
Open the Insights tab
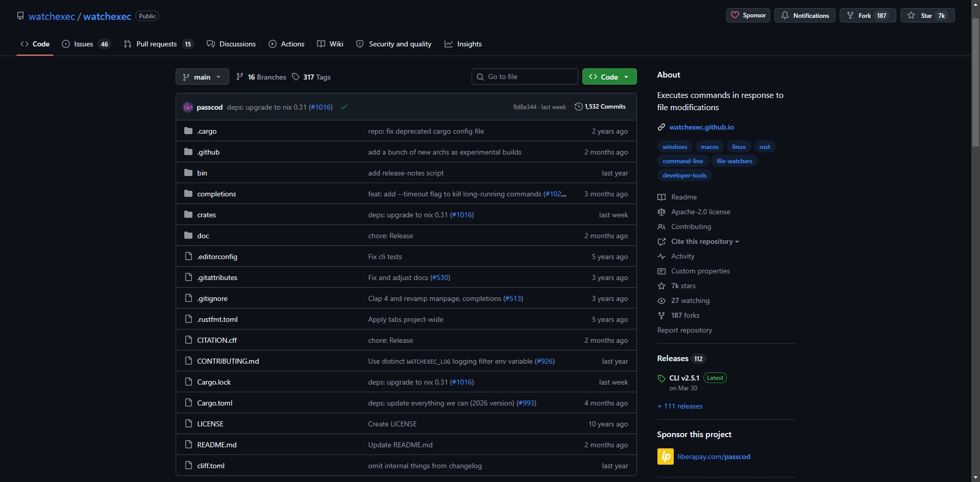(463, 44)
